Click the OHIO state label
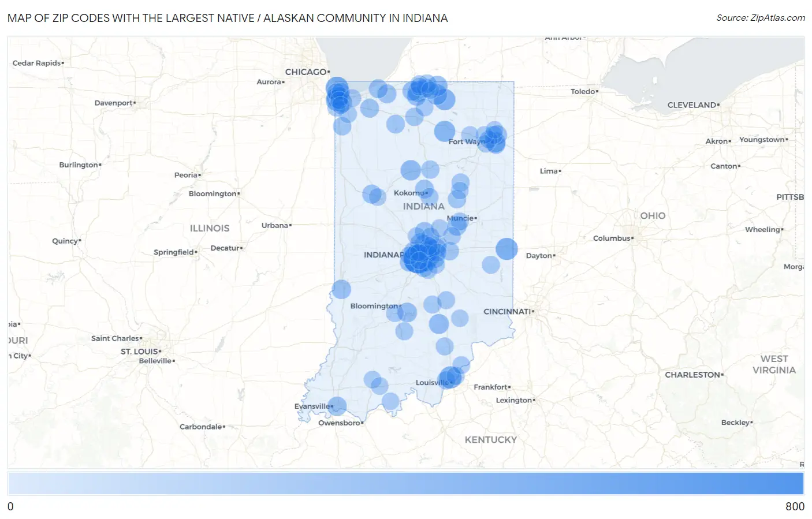 tap(653, 215)
